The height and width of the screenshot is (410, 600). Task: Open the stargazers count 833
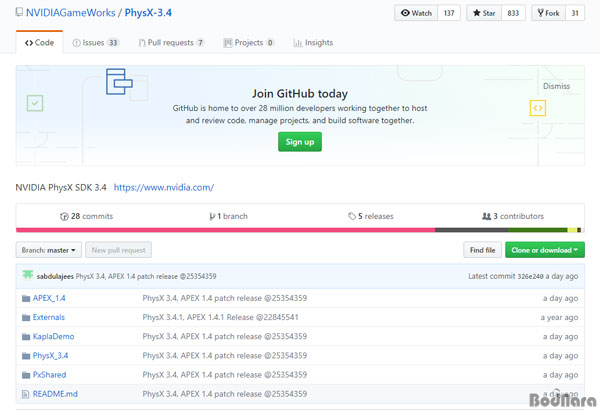pos(513,13)
